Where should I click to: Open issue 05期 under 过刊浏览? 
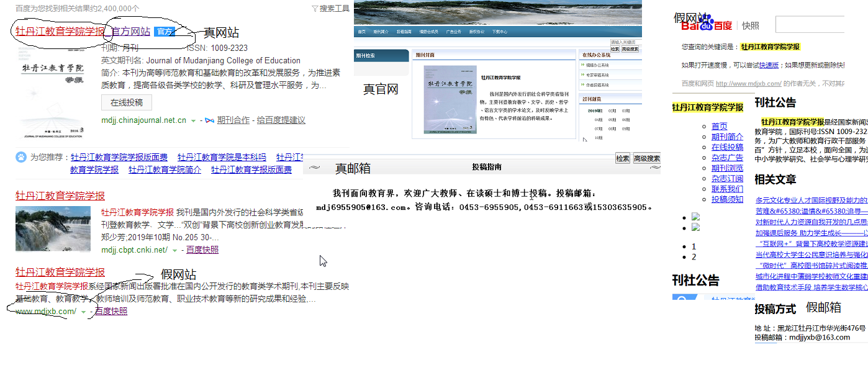[x=612, y=120]
